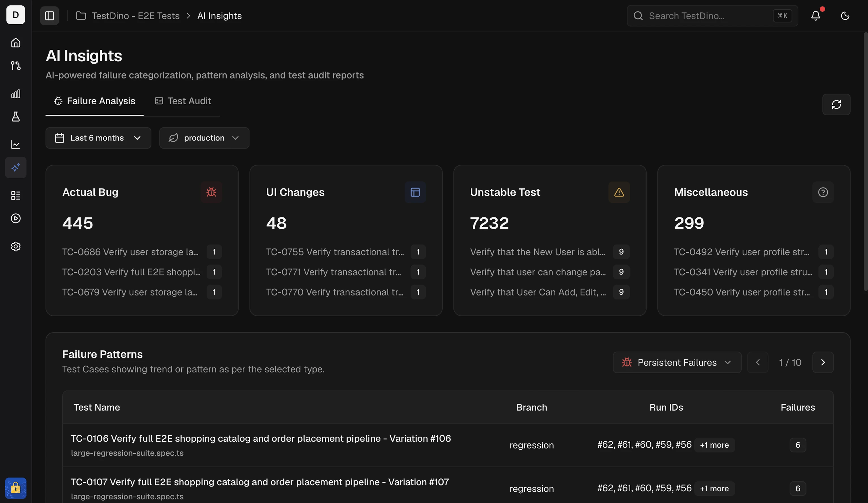The image size is (868, 503).
Task: Click the Run IDs column header
Action: click(666, 407)
